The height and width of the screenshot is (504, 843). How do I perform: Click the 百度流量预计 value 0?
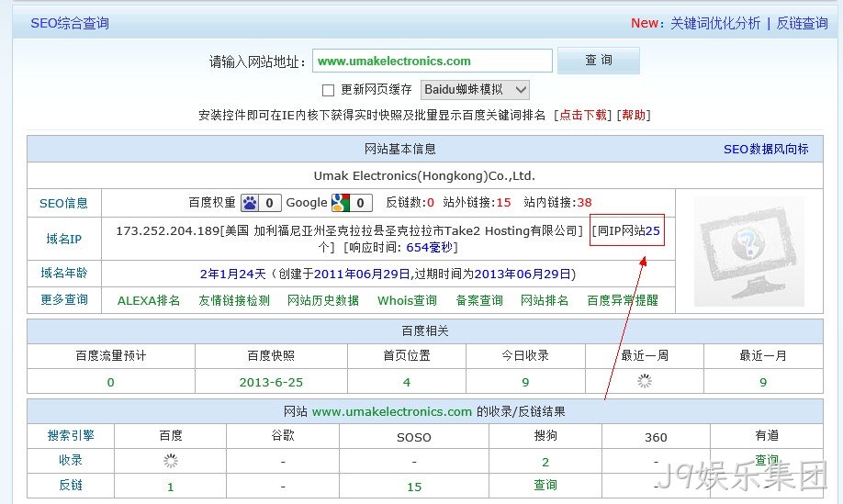[111, 383]
